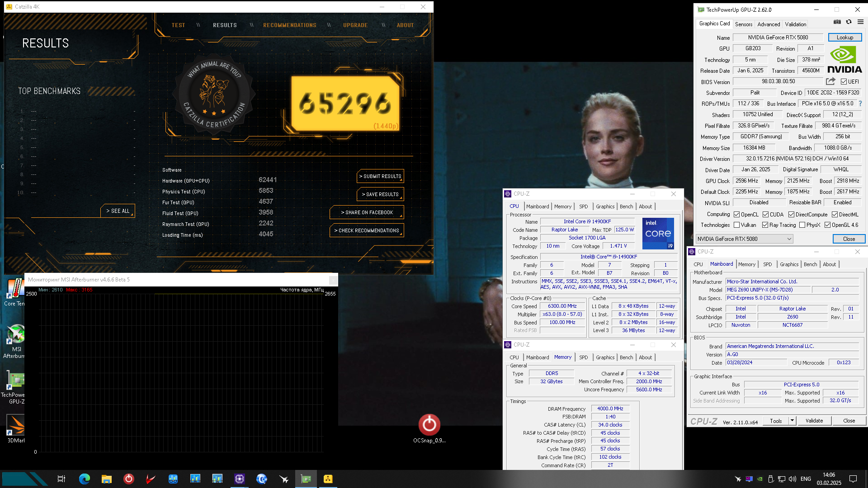Click Submit Results button

380,176
